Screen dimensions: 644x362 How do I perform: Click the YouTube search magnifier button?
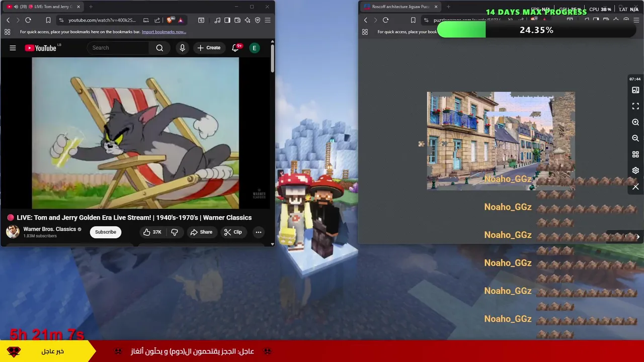click(x=159, y=48)
